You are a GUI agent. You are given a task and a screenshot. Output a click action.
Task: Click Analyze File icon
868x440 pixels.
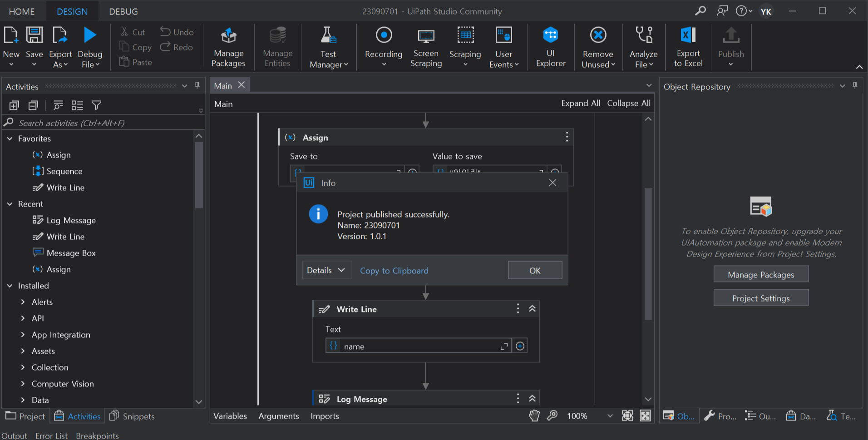(644, 35)
